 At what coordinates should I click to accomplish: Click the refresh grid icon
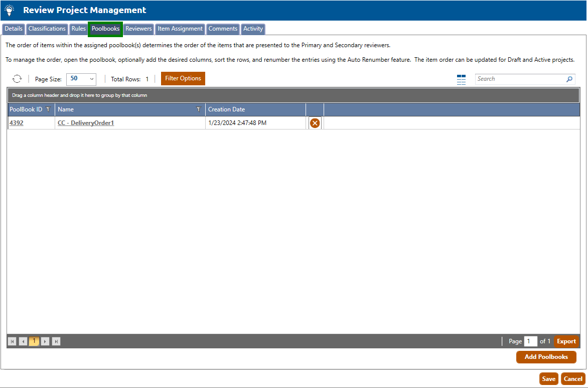pyautogui.click(x=17, y=79)
